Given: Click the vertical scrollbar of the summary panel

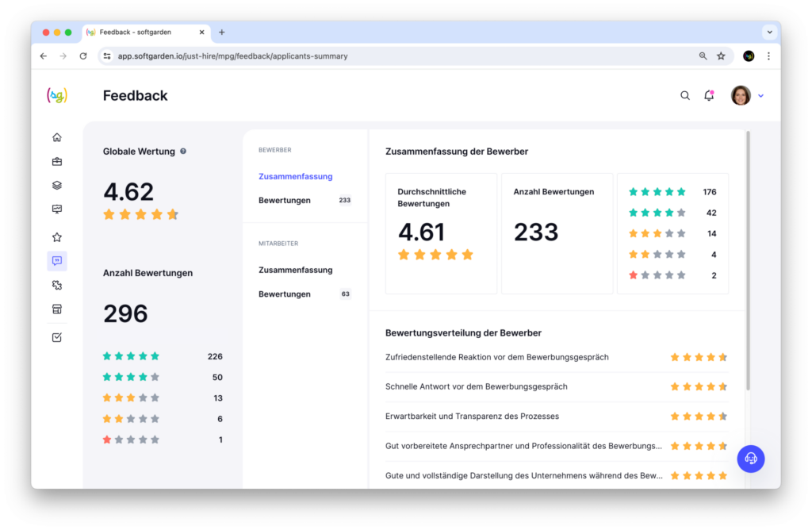Looking at the screenshot, I should pos(748,262).
